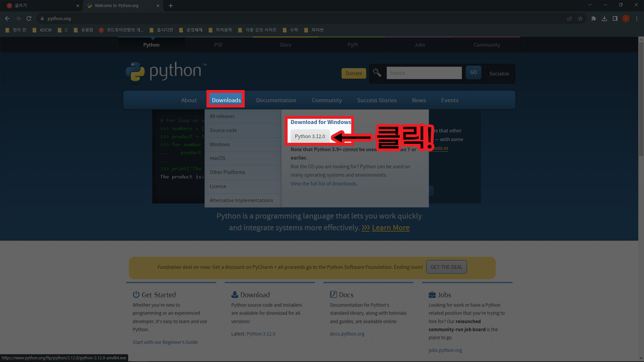Click the GET THE DEAL button
Image resolution: width=644 pixels, height=362 pixels.
tap(446, 267)
